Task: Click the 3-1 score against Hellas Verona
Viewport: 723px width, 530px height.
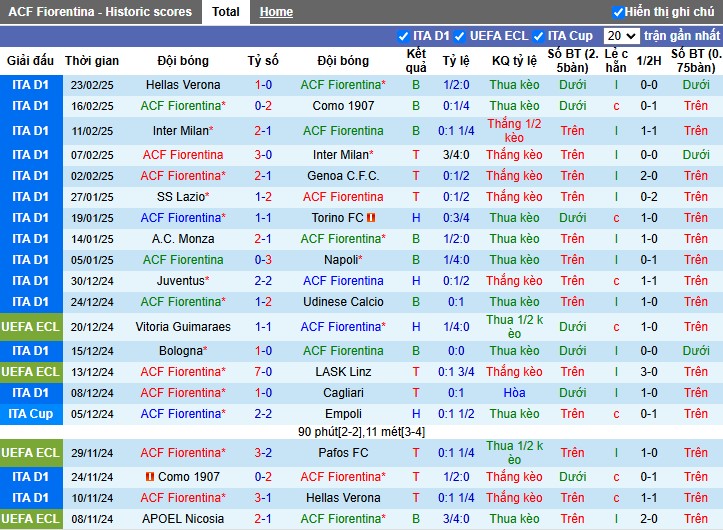Action: coord(263,497)
